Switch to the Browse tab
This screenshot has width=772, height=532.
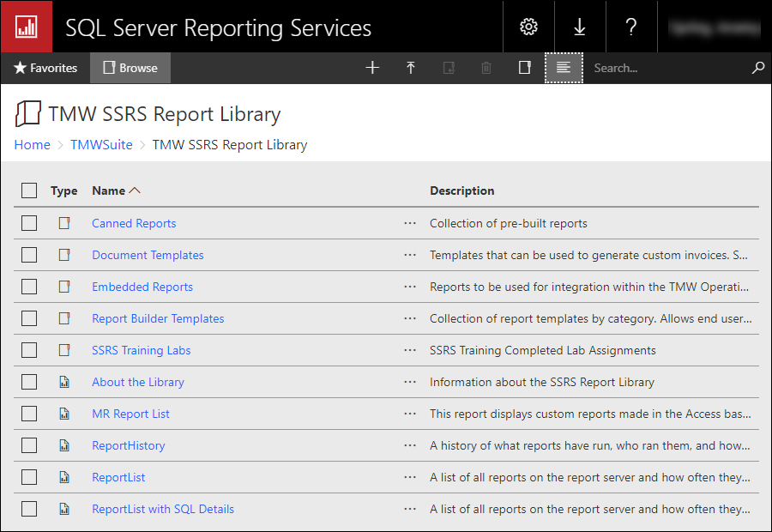[130, 68]
